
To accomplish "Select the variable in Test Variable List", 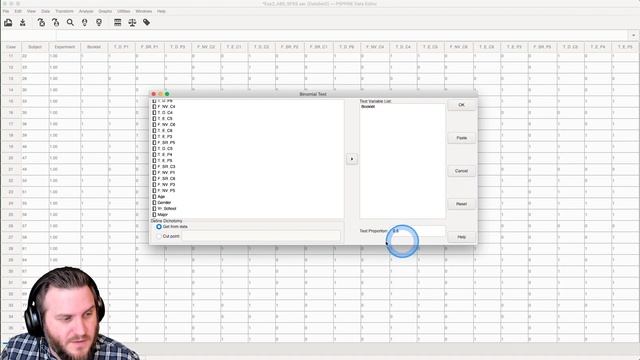I will 368,107.
